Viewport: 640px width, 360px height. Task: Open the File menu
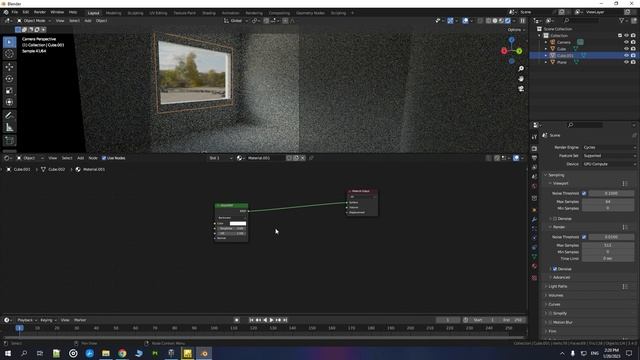[15, 12]
